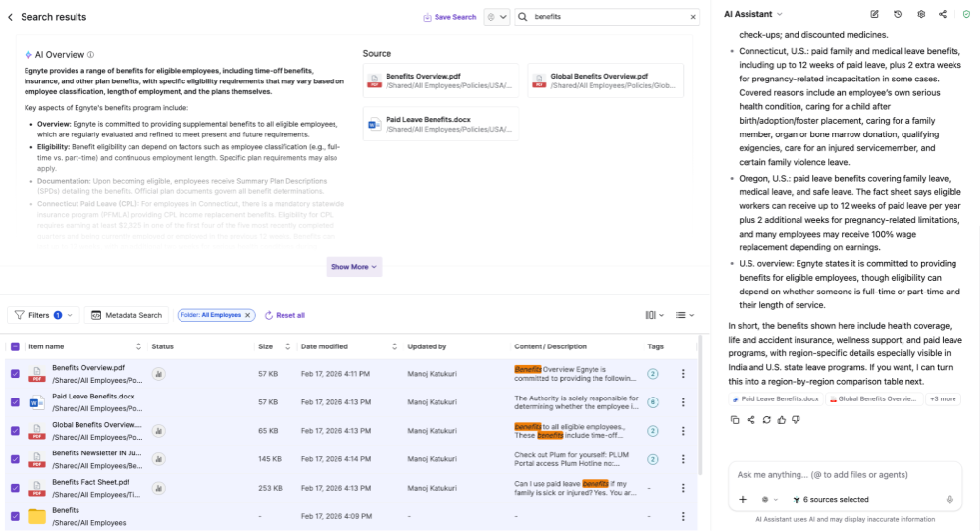Open Paid Leave Benefits.docx citation chip in AI Assistant
Viewport: 980px width, 531px height.
776,399
